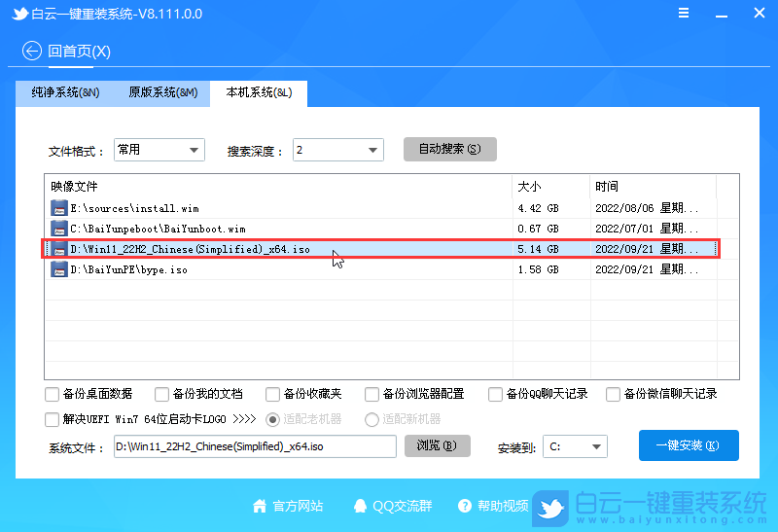Click the 官方网站 home icon
Screen dimensions: 778x532
pos(260,506)
